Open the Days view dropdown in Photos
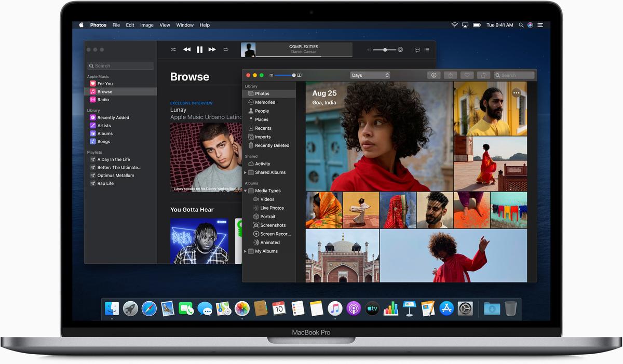 (x=370, y=75)
